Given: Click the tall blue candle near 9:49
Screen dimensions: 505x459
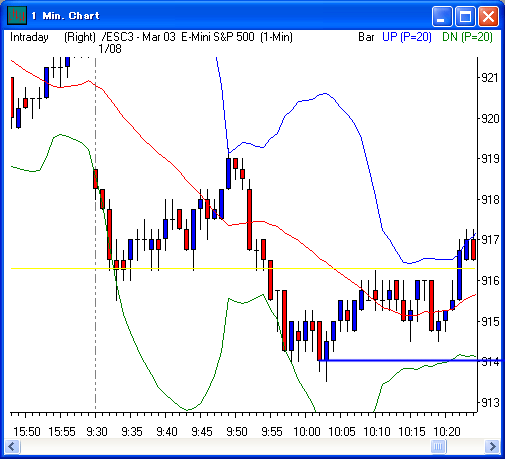Looking at the screenshot, I should tap(228, 173).
